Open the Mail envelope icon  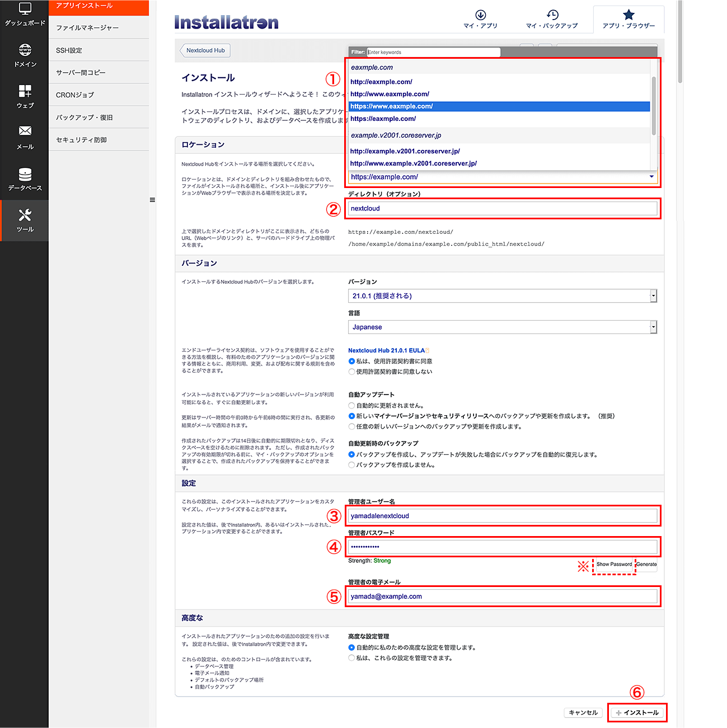[25, 131]
